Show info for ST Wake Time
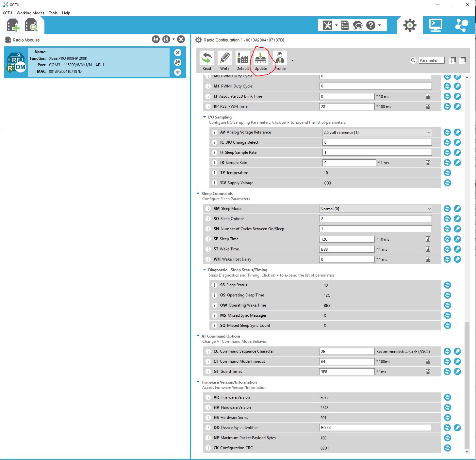The width and height of the screenshot is (476, 460). coord(208,249)
